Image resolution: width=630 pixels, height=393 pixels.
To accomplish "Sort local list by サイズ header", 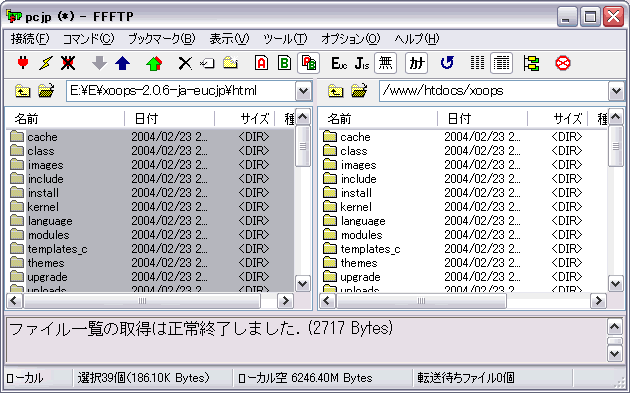I will [245, 119].
